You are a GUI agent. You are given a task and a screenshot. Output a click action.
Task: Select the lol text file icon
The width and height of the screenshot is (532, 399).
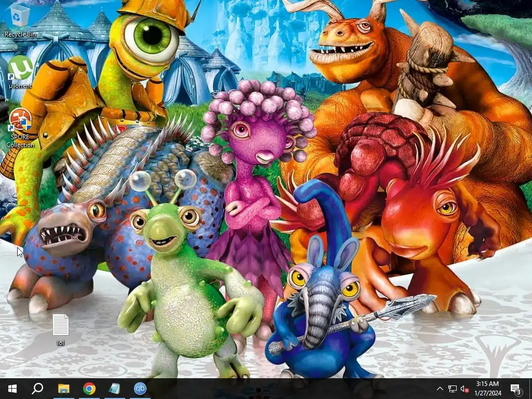coord(60,330)
